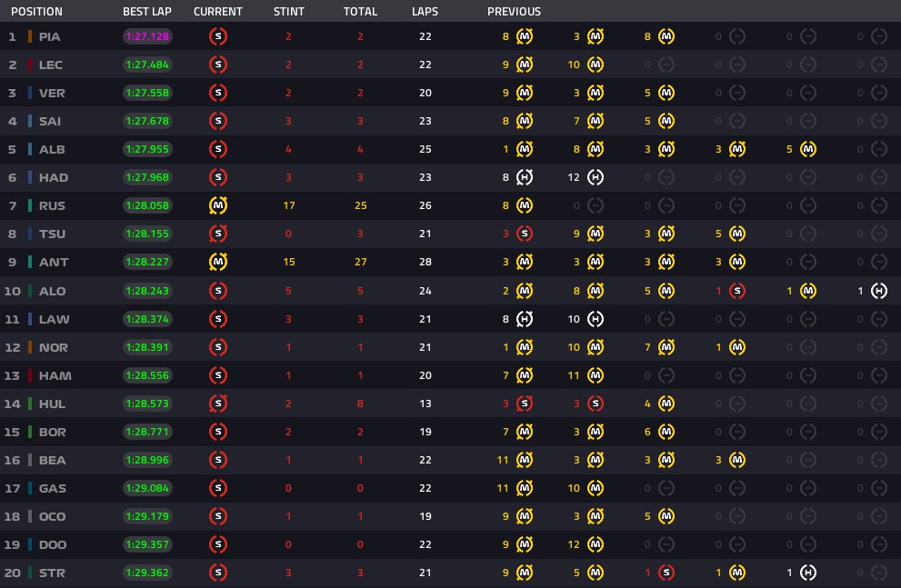Click ALB's fifth previous medium tyre icon
The width and height of the screenshot is (901, 588).
pyautogui.click(x=808, y=149)
